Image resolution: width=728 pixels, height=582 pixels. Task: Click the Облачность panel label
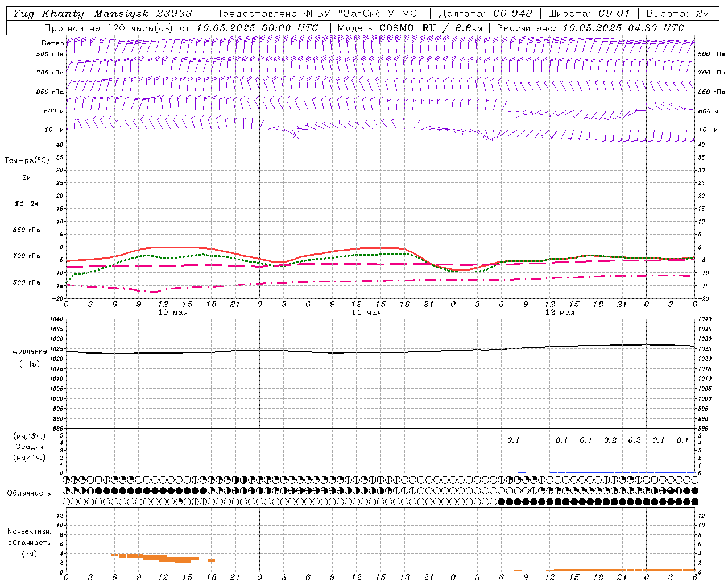click(29, 493)
